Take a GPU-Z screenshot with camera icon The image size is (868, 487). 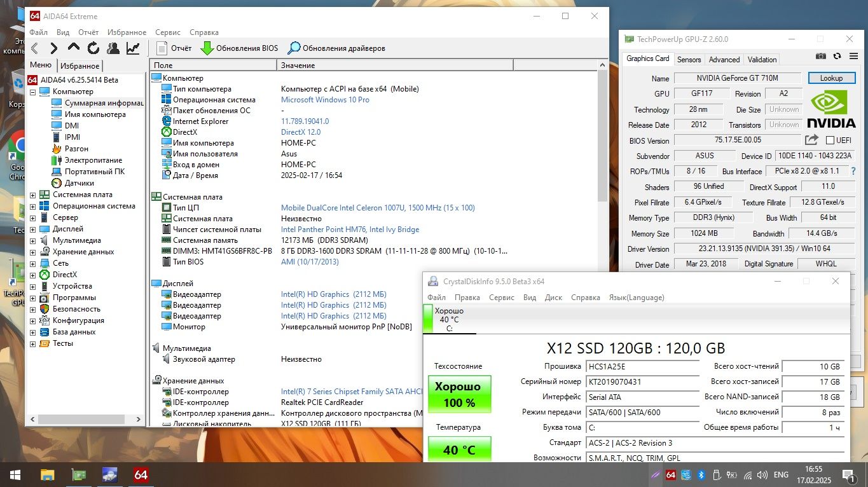[821, 57]
